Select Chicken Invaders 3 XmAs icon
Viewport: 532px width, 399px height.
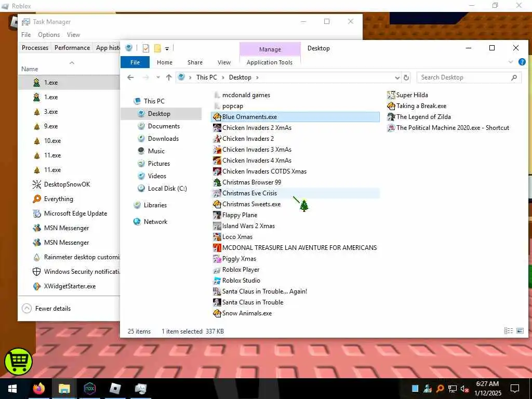[x=217, y=150]
